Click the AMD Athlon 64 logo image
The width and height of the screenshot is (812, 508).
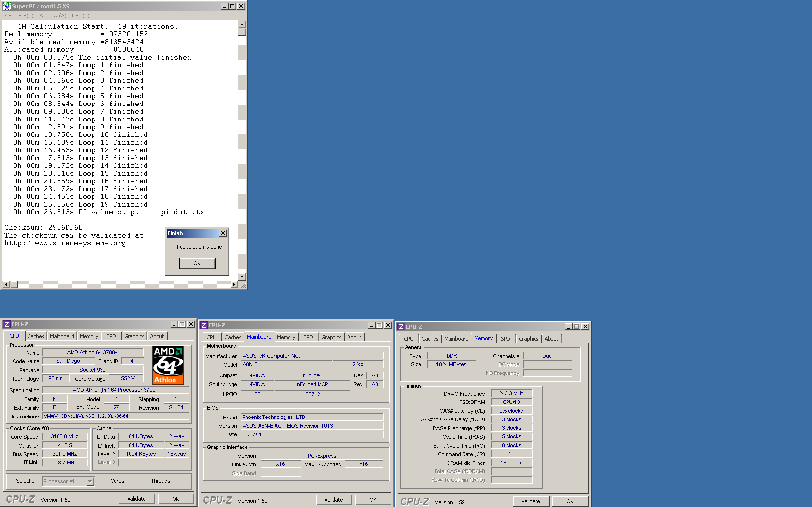(168, 365)
